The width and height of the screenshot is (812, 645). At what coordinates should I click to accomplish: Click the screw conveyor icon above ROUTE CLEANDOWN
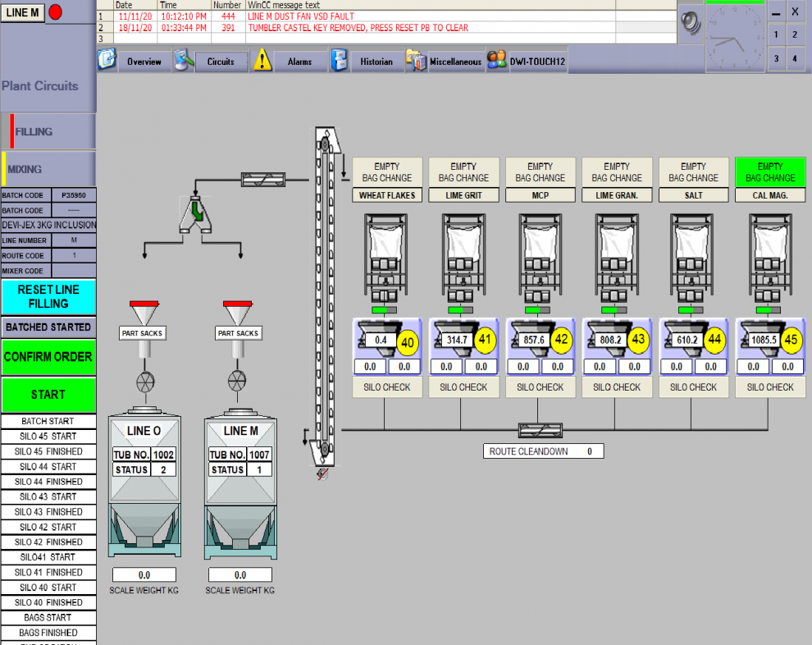click(x=541, y=429)
